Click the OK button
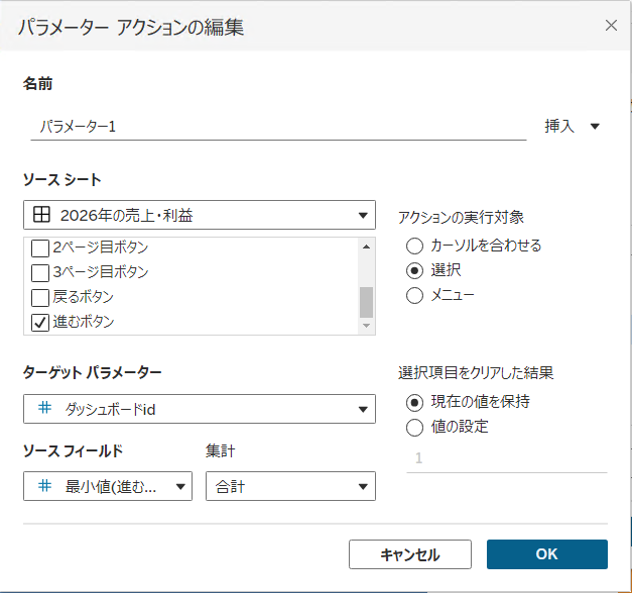Image resolution: width=632 pixels, height=593 pixels. tap(547, 554)
